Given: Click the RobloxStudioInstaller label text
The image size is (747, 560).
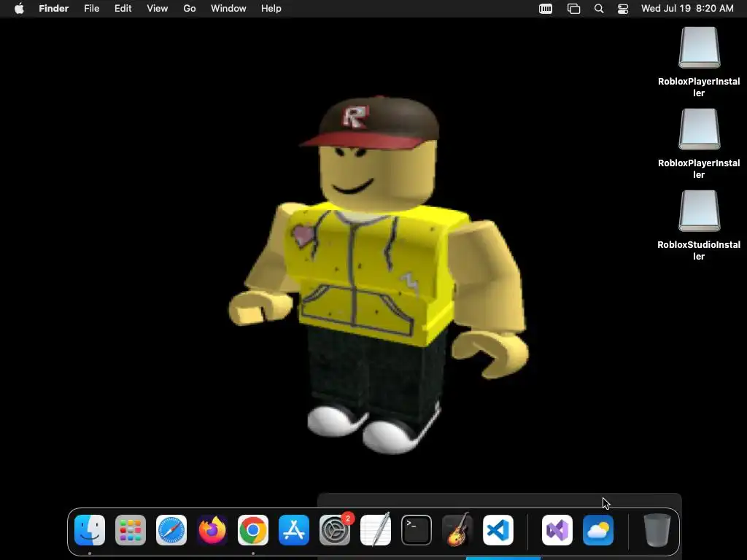Looking at the screenshot, I should tap(699, 251).
